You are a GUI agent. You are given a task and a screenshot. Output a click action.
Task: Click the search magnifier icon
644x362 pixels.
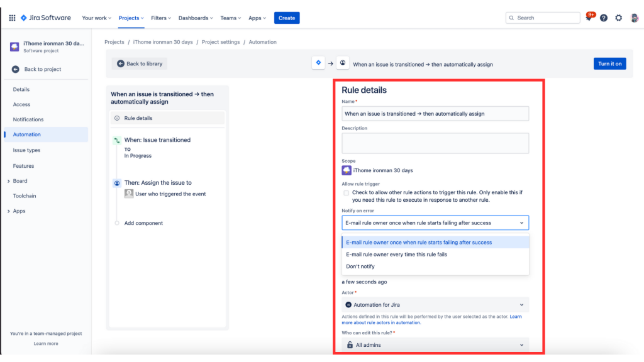[x=511, y=18]
